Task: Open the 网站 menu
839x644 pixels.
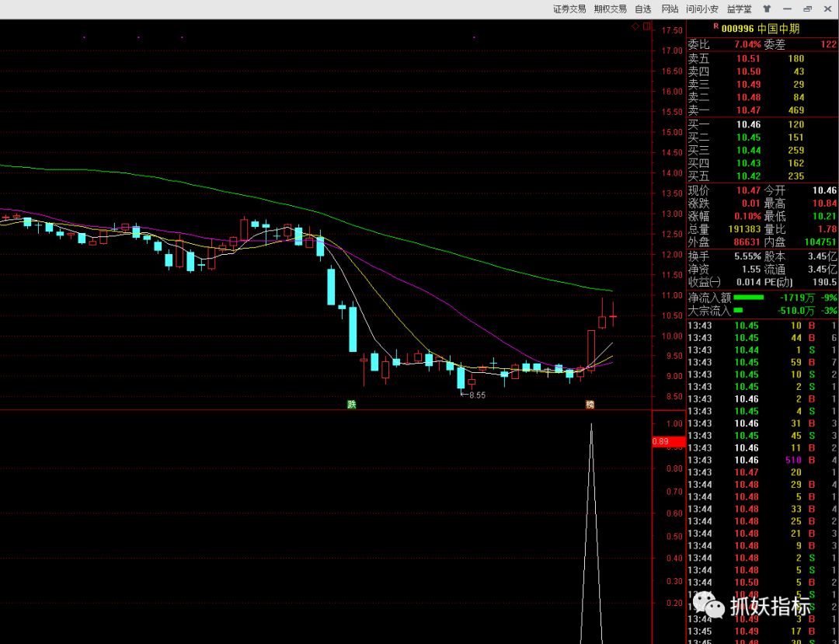Action: (x=670, y=9)
